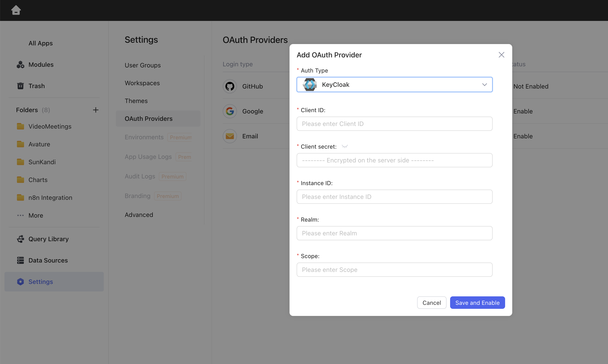This screenshot has width=608, height=364.
Task: Open the Advanced settings section
Action: (139, 215)
